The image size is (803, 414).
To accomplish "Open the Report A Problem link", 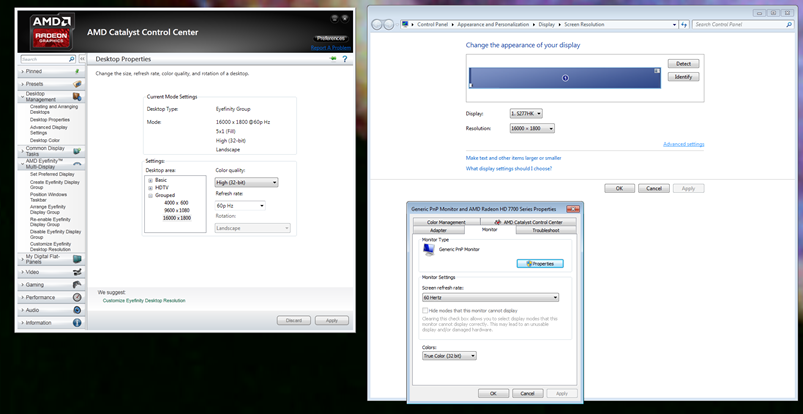I will click(x=331, y=48).
